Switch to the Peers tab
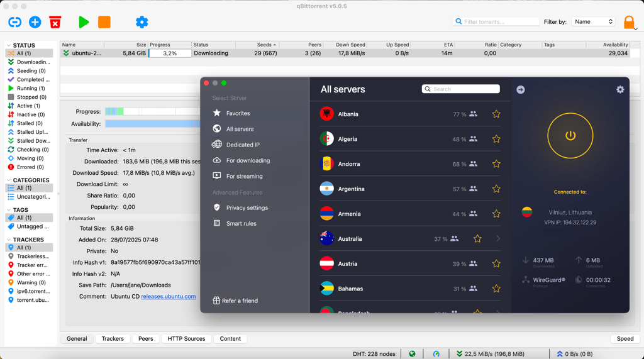 (145, 339)
